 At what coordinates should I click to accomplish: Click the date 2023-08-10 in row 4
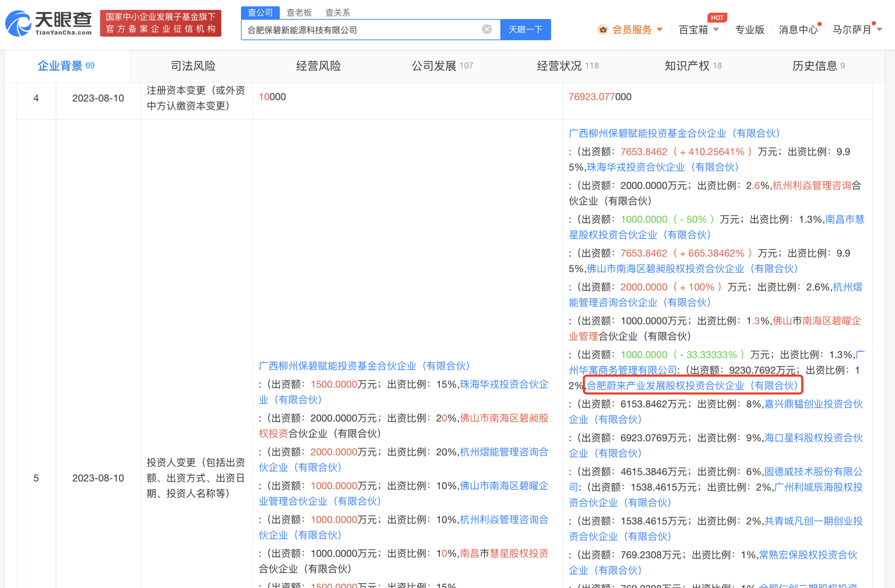(x=98, y=98)
